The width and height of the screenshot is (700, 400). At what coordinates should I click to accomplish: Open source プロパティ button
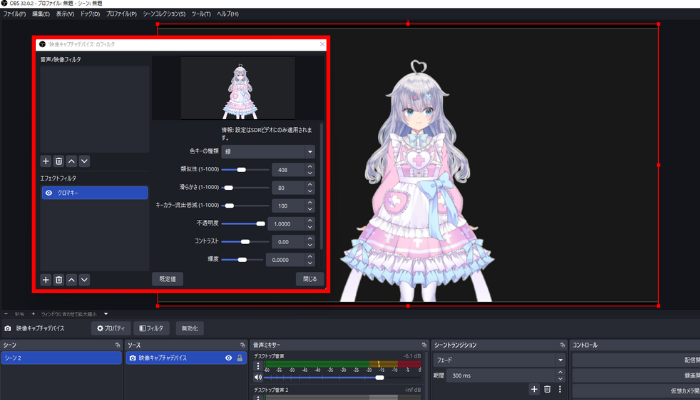111,328
